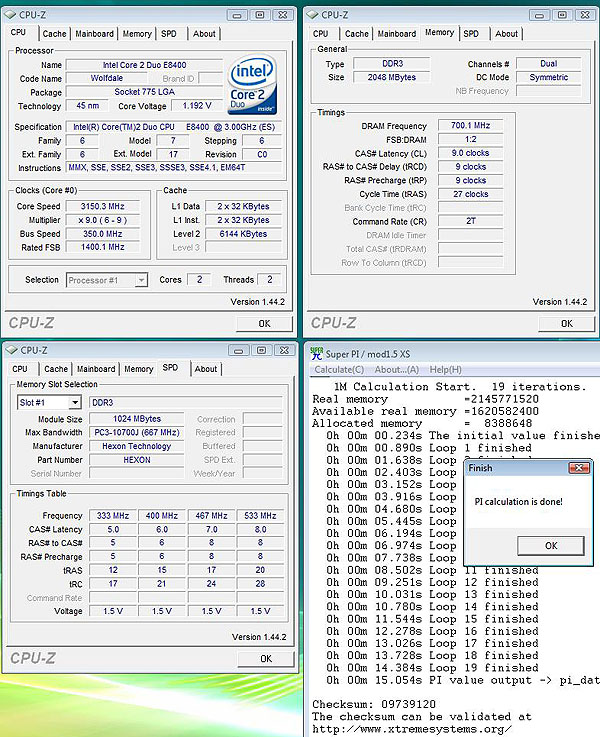Open SPD tab in CPU window

pyautogui.click(x=169, y=34)
